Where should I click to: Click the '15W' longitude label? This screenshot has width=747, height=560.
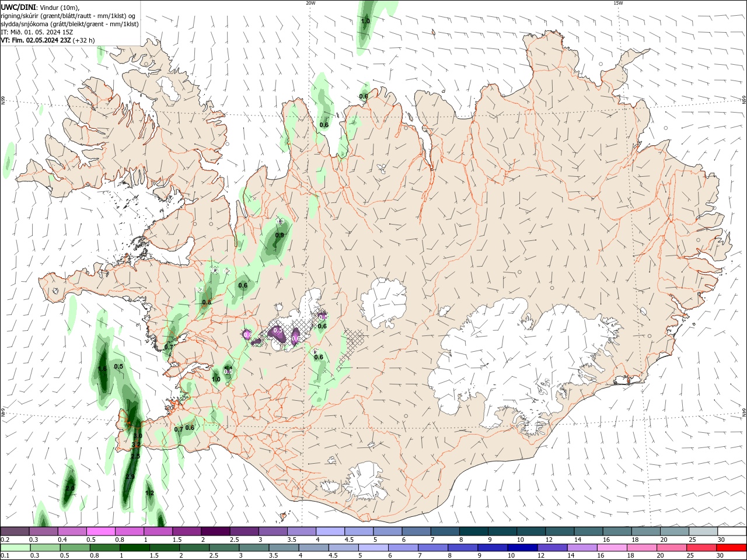[x=618, y=3]
